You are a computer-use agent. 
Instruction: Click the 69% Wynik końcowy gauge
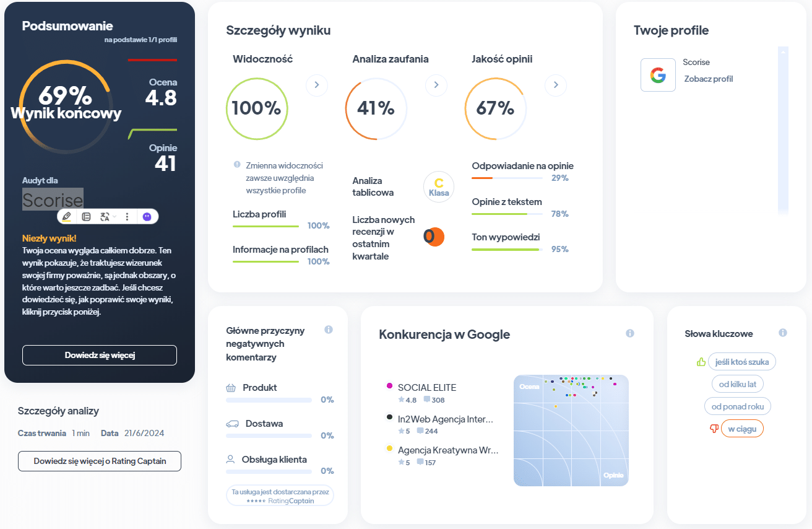(x=65, y=107)
